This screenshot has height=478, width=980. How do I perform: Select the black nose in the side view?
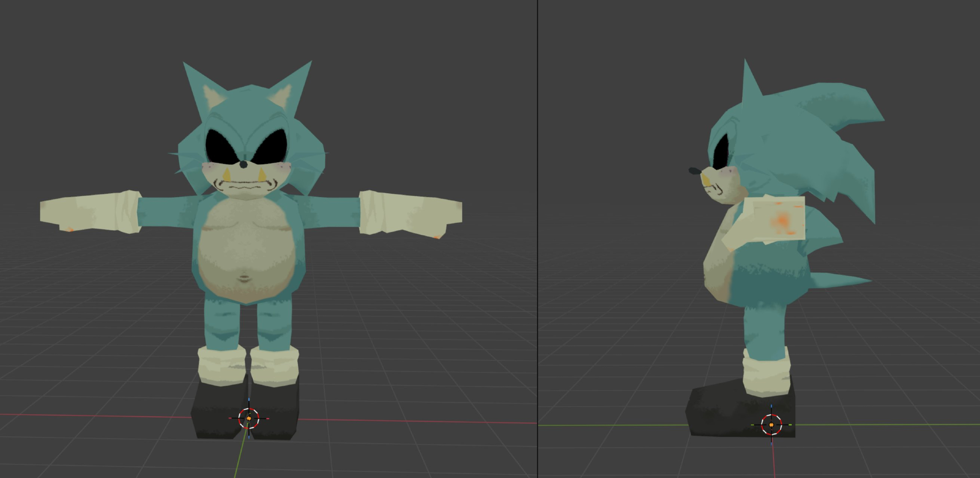pyautogui.click(x=694, y=171)
